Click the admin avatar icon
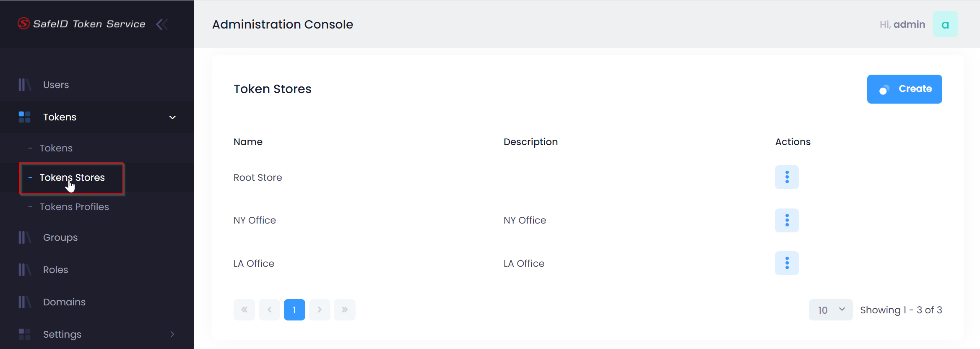Viewport: 980px width, 349px height. [945, 24]
